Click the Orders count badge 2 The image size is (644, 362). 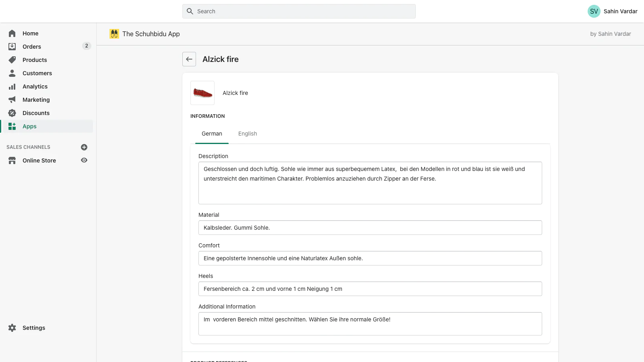87,46
